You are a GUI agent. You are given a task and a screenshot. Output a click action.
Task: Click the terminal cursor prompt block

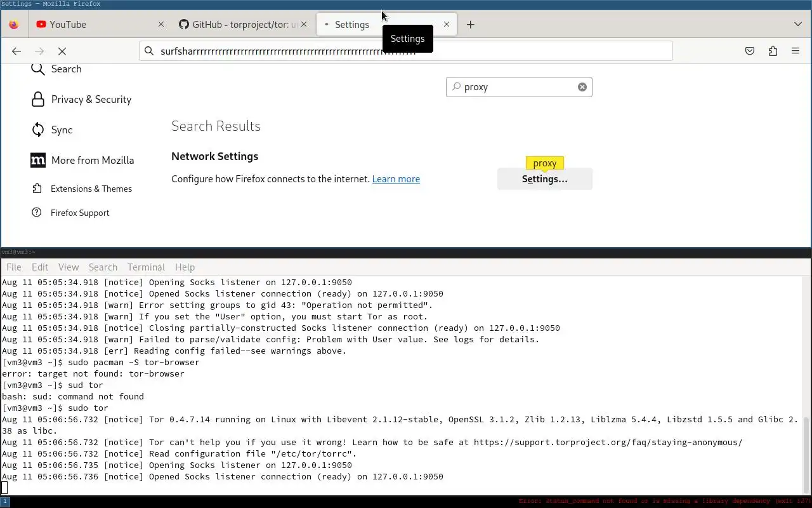(x=4, y=488)
